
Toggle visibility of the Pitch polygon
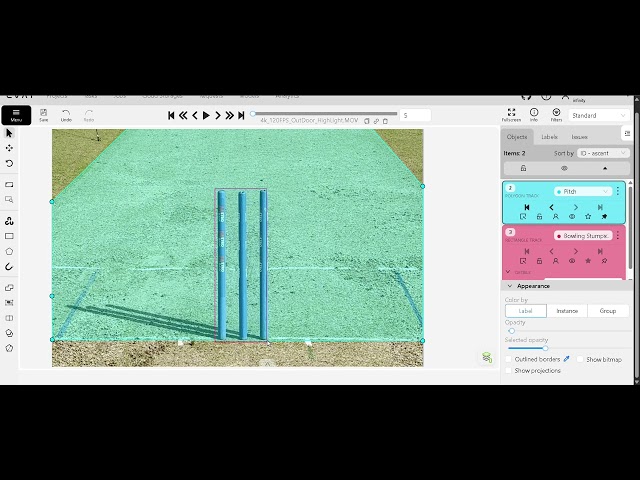pos(572,217)
